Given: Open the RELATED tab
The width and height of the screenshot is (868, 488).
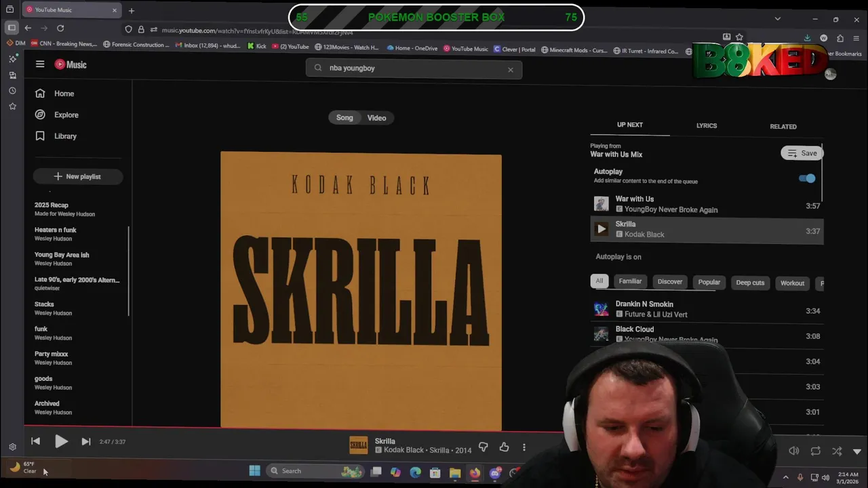Looking at the screenshot, I should 783,127.
